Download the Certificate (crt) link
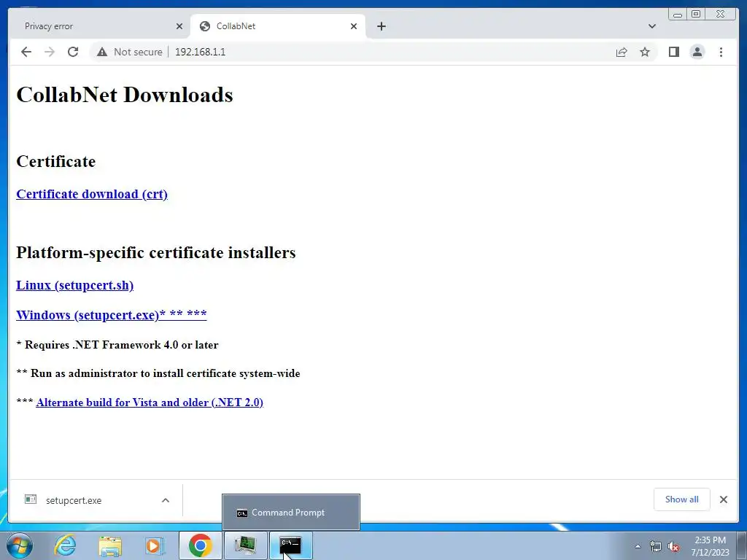 click(92, 194)
